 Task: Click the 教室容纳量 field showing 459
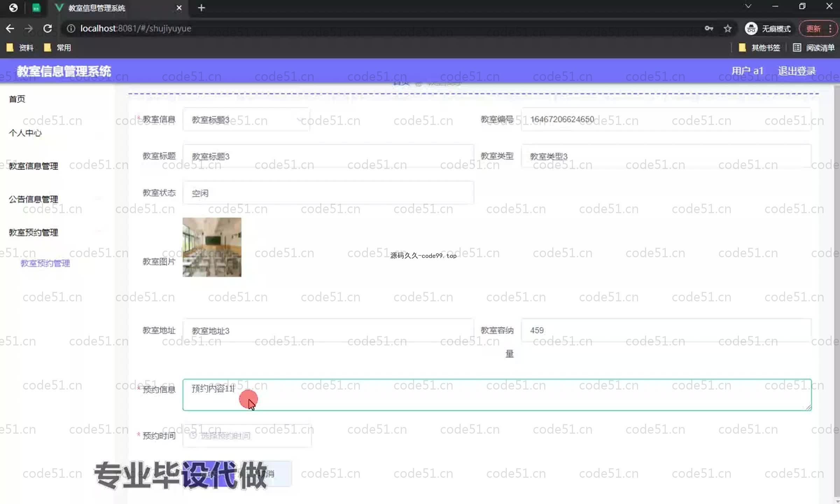[666, 330]
